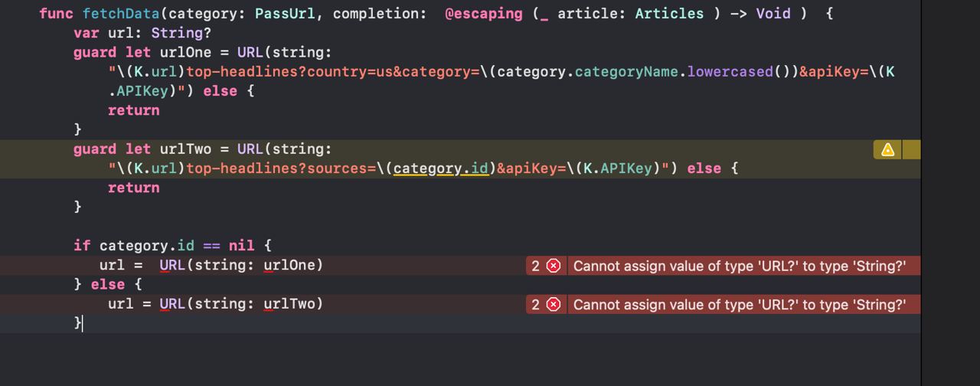Click the 'var url: String?' declaration
980x386 pixels.
[142, 33]
